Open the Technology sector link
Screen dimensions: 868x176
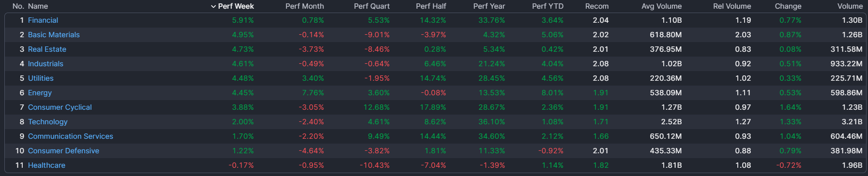pos(47,122)
